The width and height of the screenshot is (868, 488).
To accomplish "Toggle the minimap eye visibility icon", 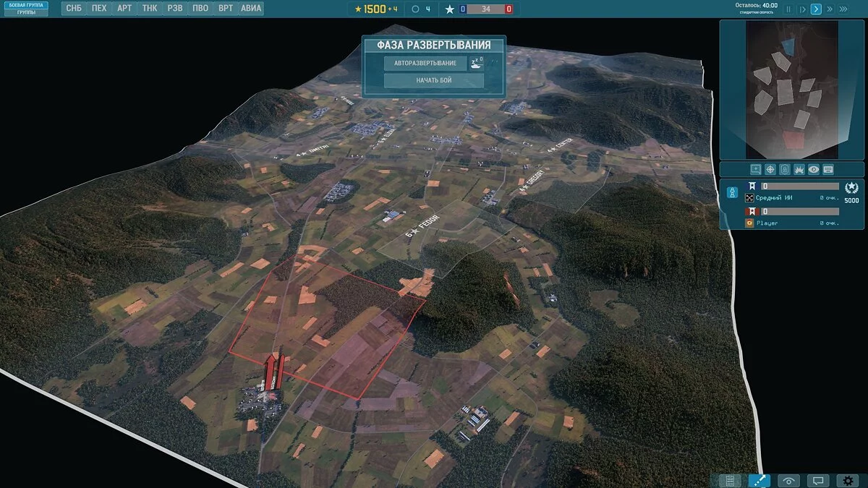I will click(x=814, y=169).
